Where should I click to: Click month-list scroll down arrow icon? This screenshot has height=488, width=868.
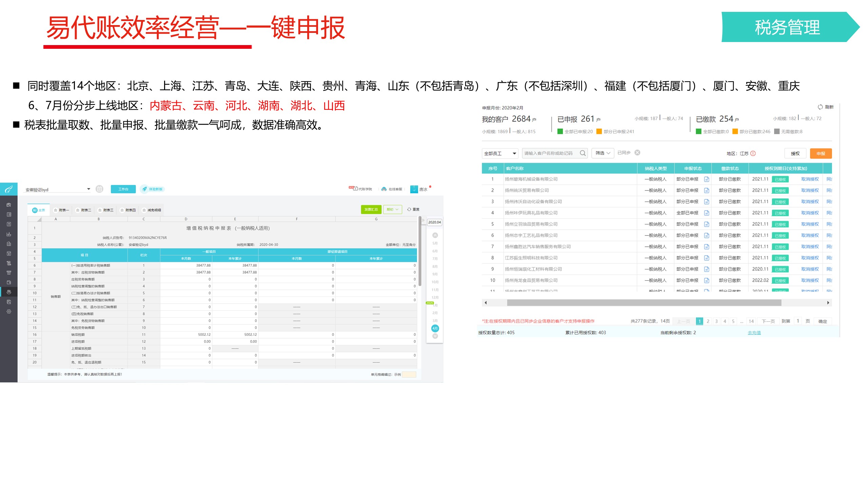pos(435,336)
